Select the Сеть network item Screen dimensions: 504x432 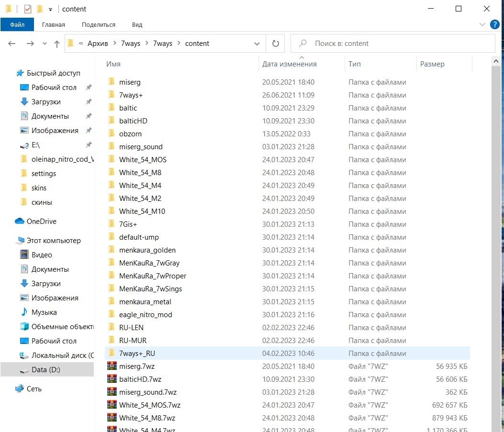coord(34,389)
